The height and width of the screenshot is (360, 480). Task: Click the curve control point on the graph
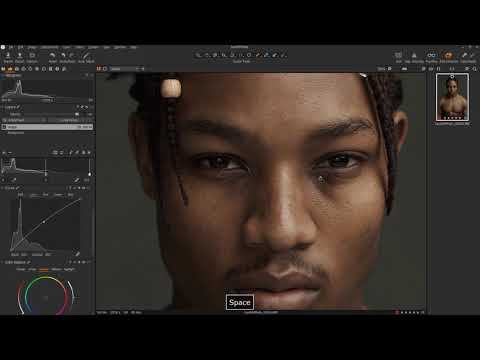44,222
